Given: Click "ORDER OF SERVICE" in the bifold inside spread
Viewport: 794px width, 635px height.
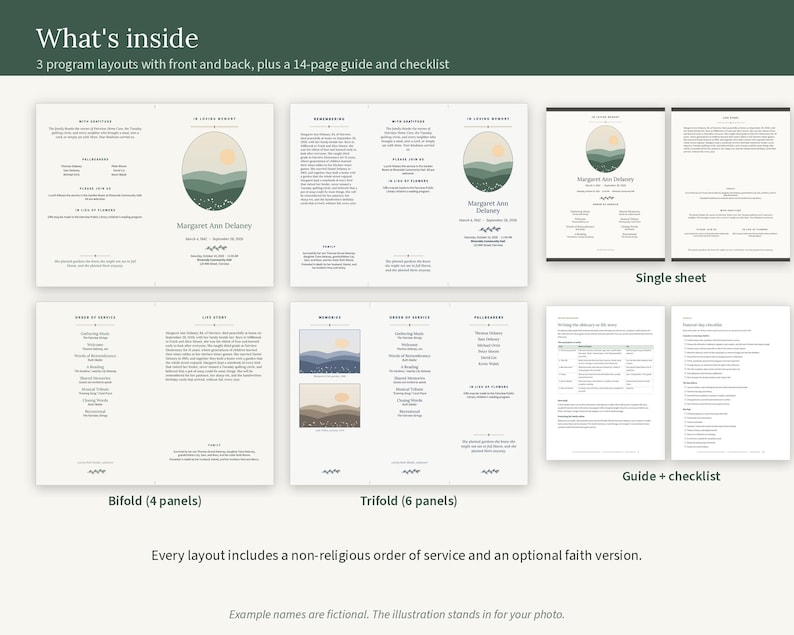Looking at the screenshot, I should pyautogui.click(x=95, y=318).
